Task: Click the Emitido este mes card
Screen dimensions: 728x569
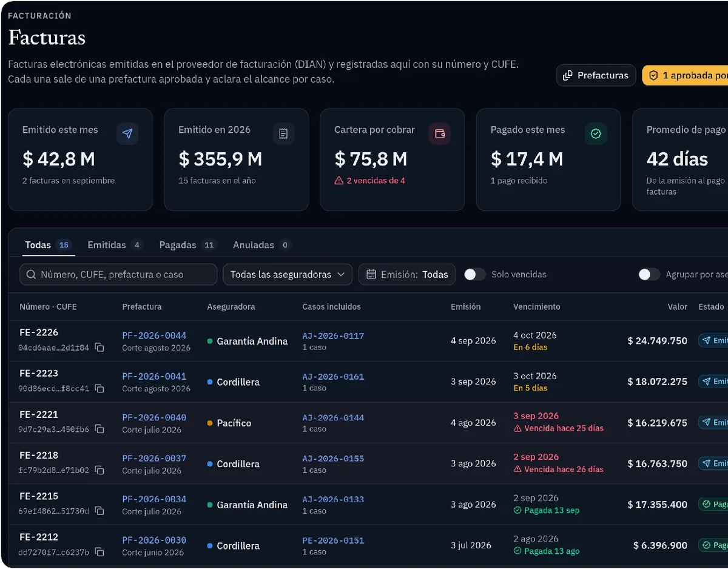Action: [x=80, y=160]
